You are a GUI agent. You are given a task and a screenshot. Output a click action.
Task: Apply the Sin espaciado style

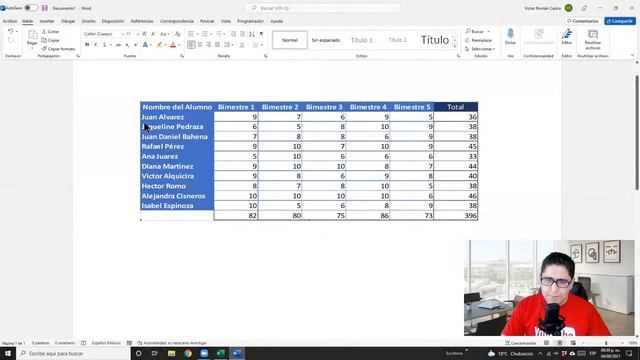pyautogui.click(x=326, y=40)
